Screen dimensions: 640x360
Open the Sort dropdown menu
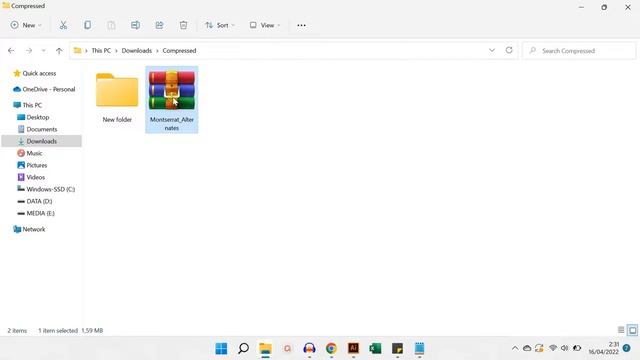[x=220, y=25]
